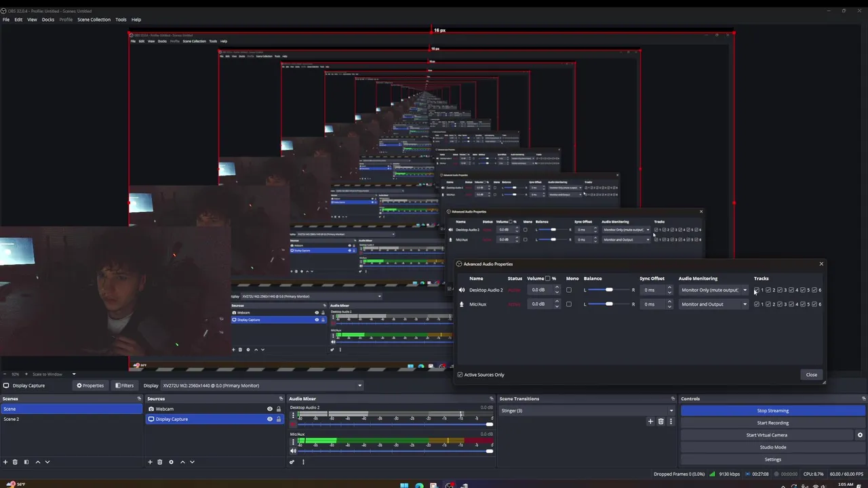
Task: Delete selected source with Sources trash icon
Action: [x=159, y=462]
